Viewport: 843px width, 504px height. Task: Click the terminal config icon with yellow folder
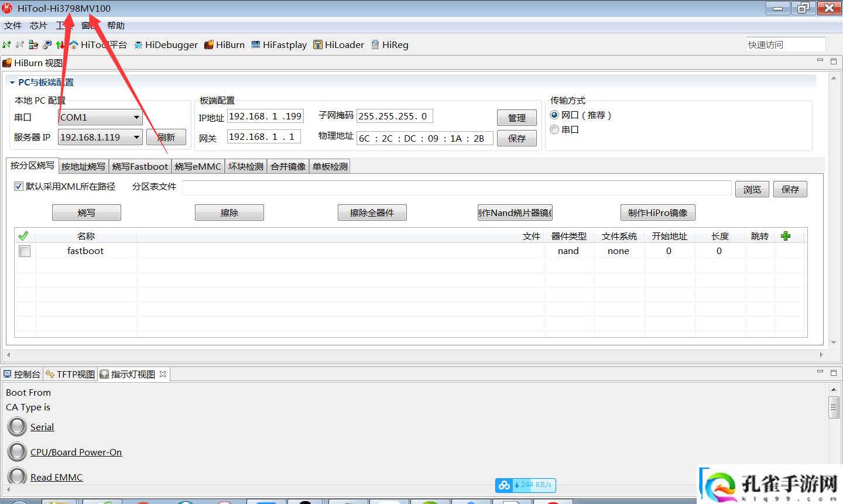tap(33, 44)
